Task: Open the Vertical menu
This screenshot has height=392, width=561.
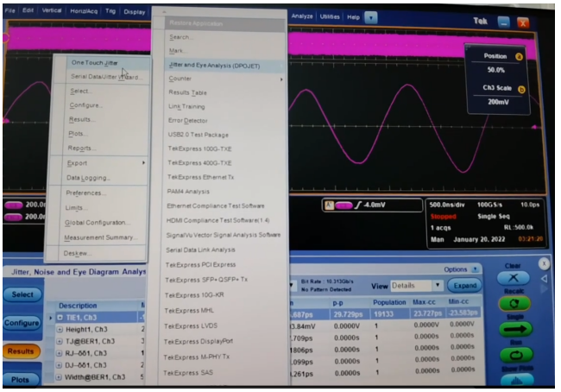Action: [x=52, y=10]
